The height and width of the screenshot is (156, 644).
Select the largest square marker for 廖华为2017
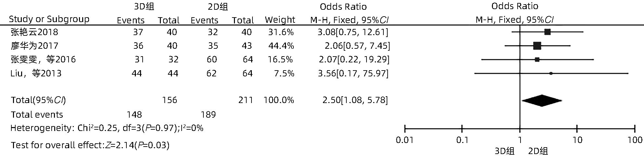537,46
